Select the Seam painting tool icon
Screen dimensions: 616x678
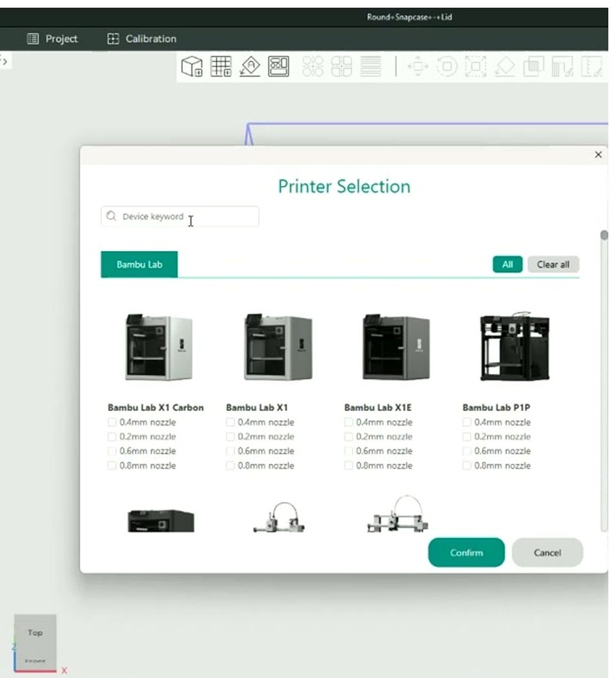592,66
